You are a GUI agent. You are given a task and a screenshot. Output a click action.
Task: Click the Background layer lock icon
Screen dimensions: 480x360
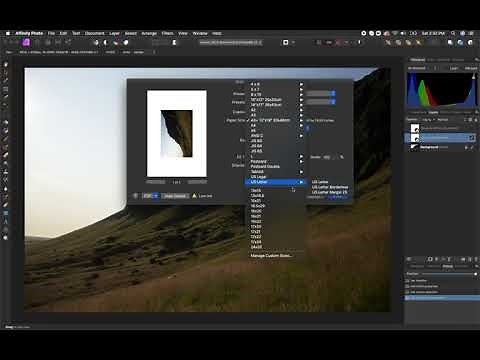[467, 147]
